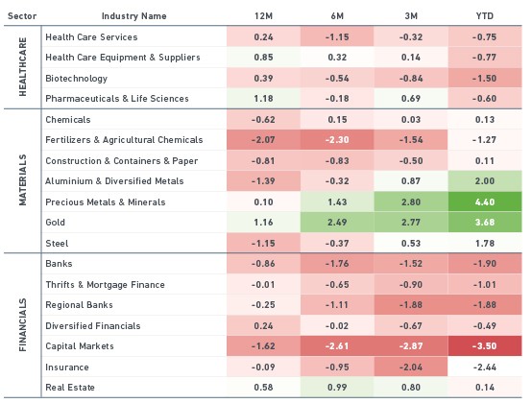The height and width of the screenshot is (403, 532).
Task: Click the 12M column header
Action: [x=263, y=16]
